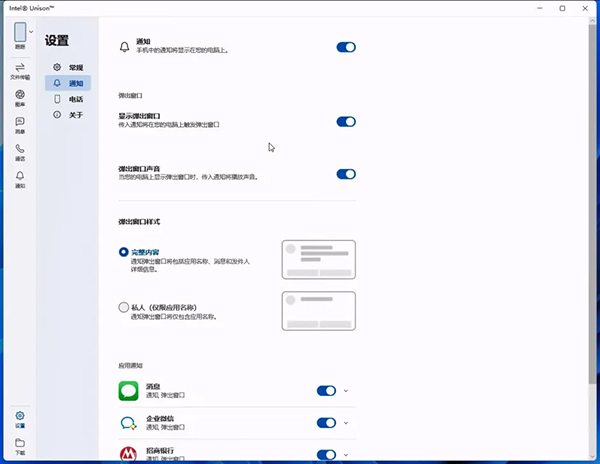The height and width of the screenshot is (464, 600).
Task: Open 通知 bell in left sidebar
Action: (x=20, y=180)
